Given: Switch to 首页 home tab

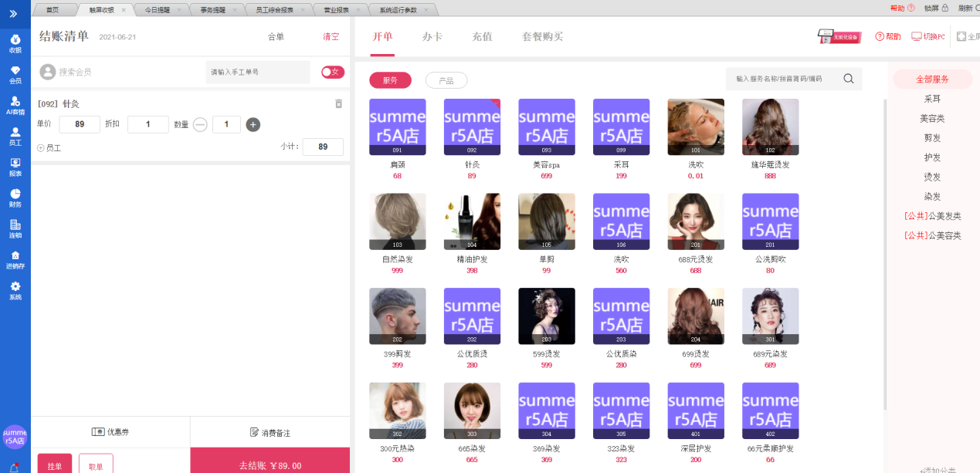Looking at the screenshot, I should 53,9.
